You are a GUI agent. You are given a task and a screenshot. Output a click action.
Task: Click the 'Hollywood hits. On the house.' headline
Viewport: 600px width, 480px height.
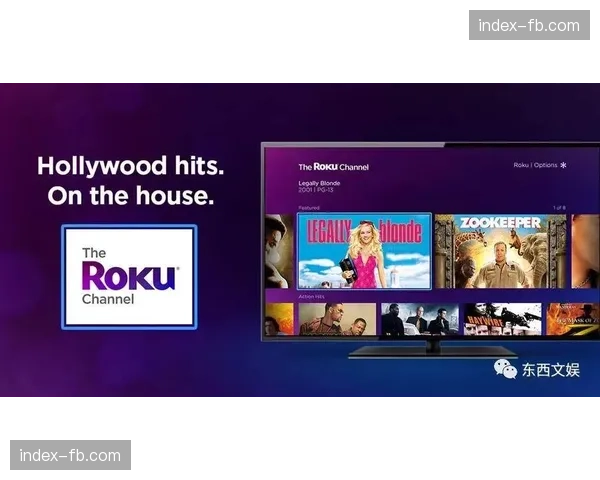(130, 180)
